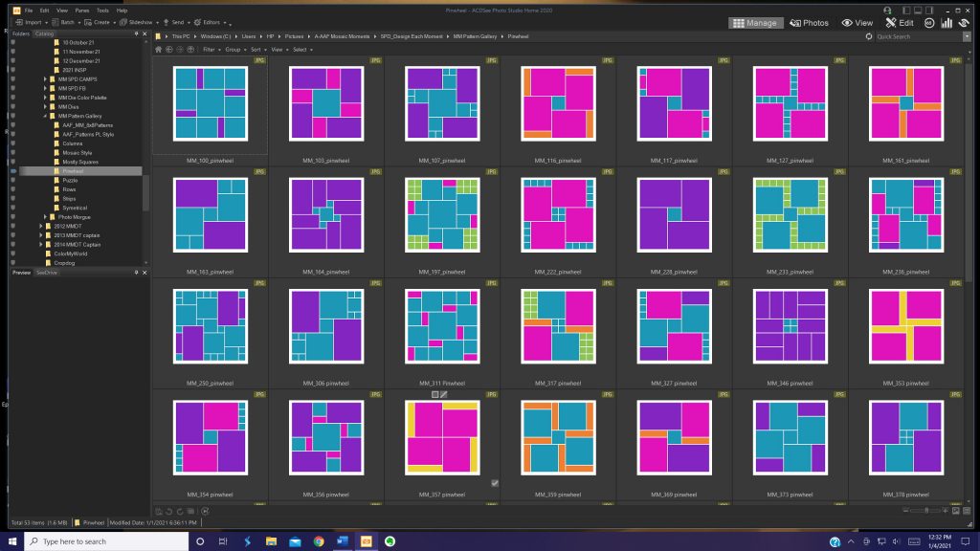Toggle Easy-Select indicator for Cropdog folder
Screen dimensions: 980x551
click(x=13, y=263)
